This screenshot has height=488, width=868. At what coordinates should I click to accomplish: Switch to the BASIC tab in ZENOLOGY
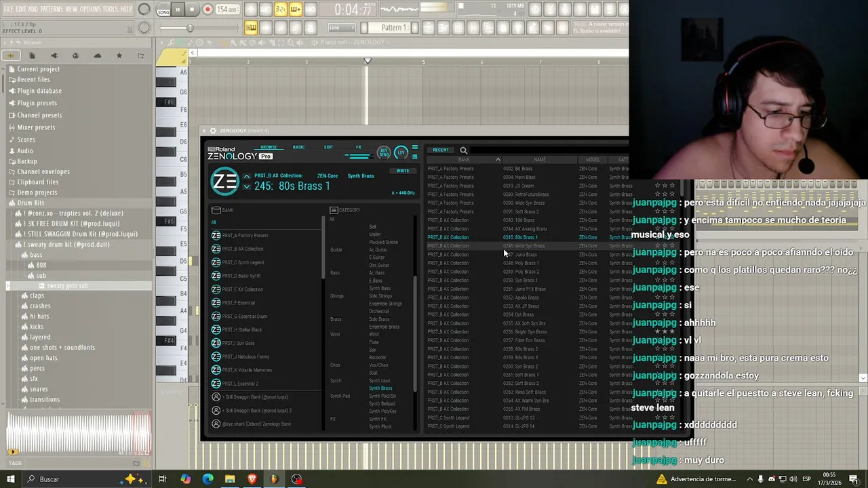pyautogui.click(x=298, y=147)
